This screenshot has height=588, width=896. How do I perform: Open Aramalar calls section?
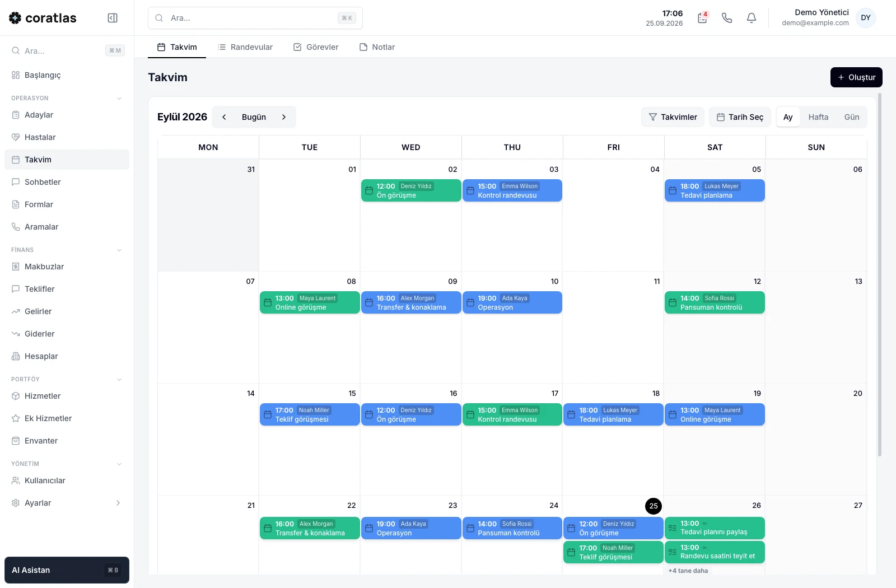coord(67,227)
